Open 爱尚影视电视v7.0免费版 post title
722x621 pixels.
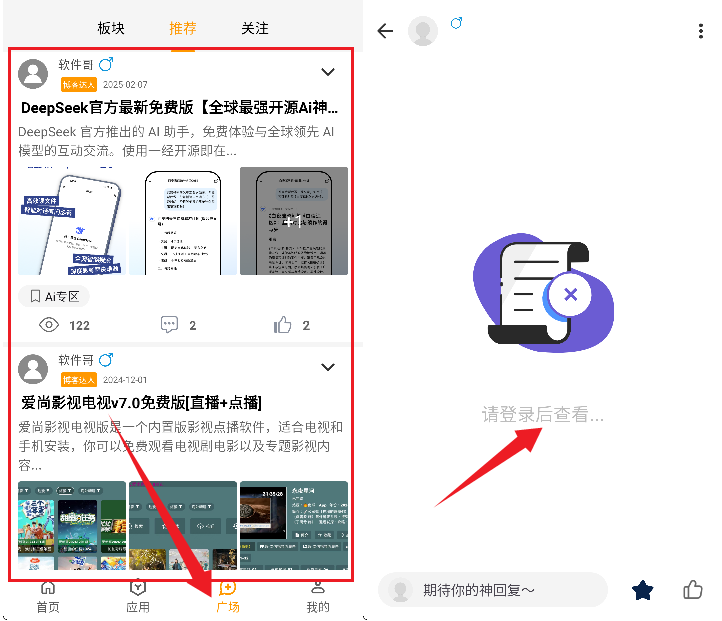pos(141,403)
